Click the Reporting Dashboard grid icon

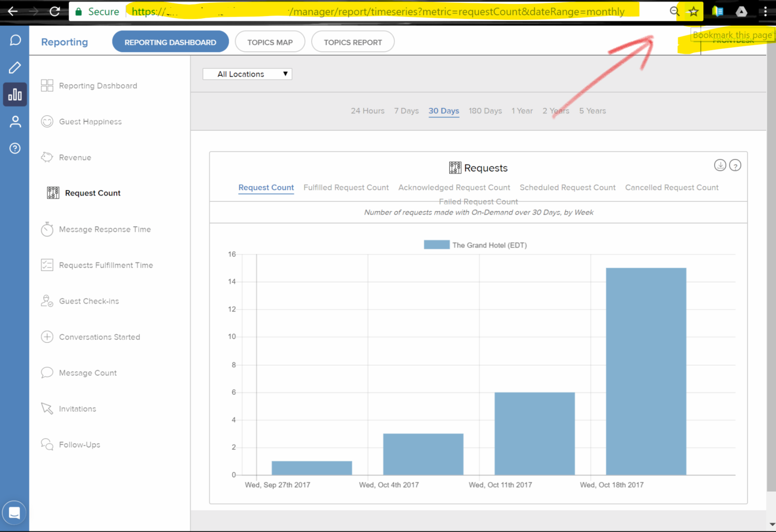[47, 86]
